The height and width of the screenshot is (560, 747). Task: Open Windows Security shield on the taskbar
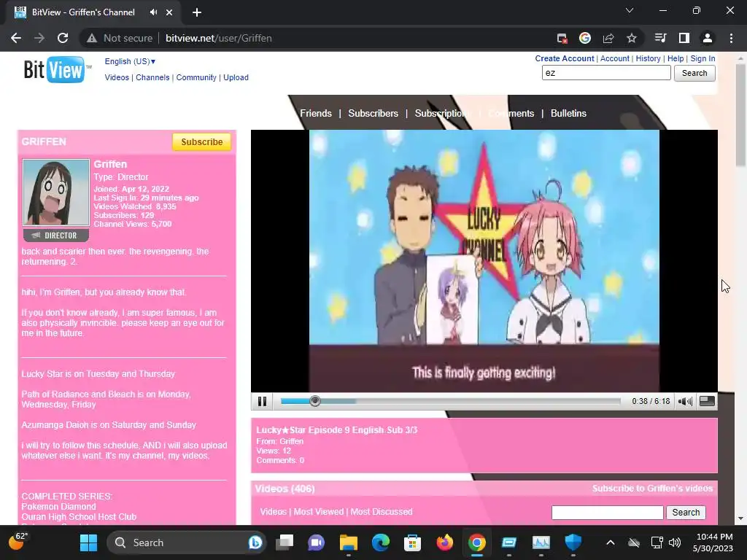coord(573,542)
